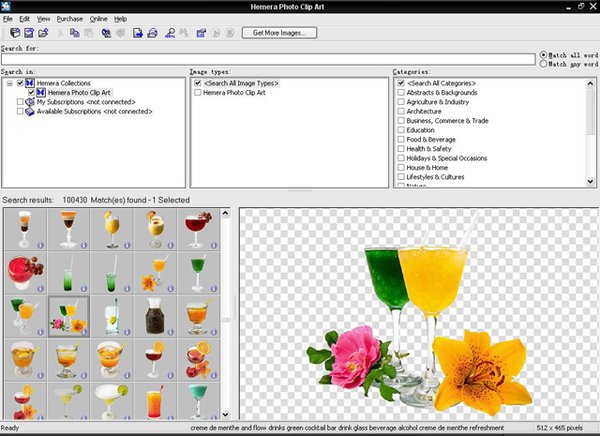Click the large drinks and flowers preview image
The width and height of the screenshot is (600, 436).
[x=420, y=313]
